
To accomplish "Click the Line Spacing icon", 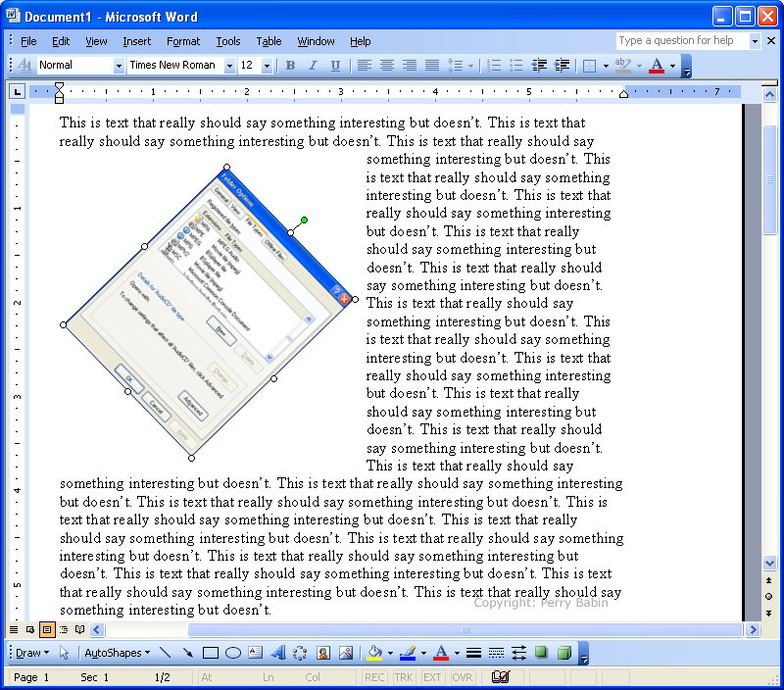I will tap(455, 66).
